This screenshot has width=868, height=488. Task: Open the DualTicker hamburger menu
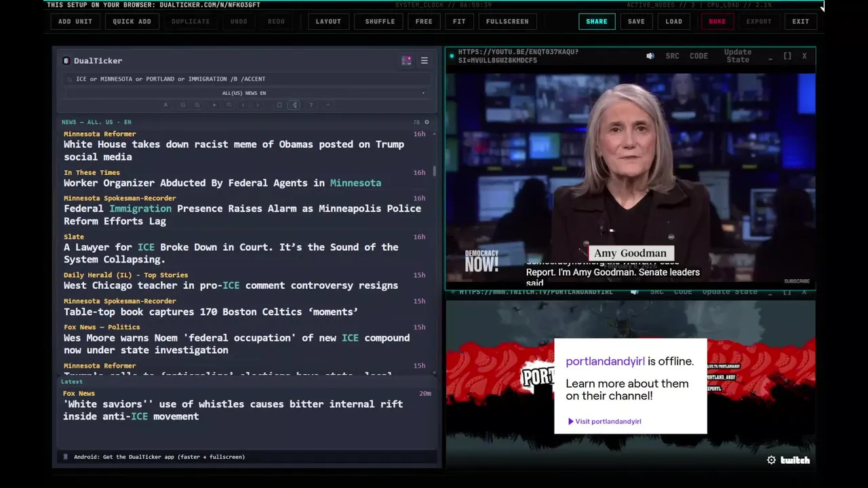coord(424,60)
